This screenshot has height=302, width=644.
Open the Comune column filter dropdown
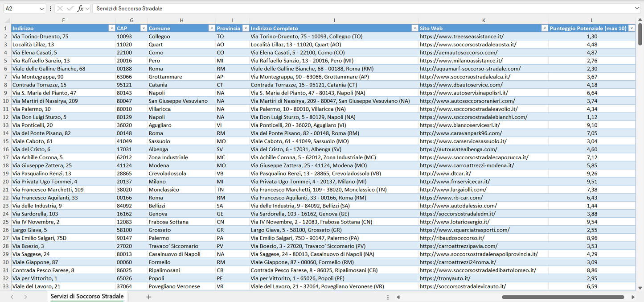click(x=212, y=28)
